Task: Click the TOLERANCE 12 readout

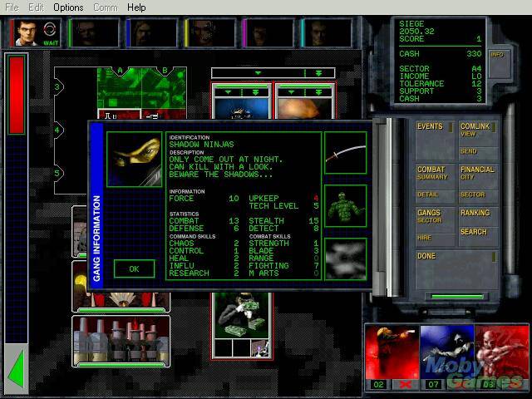Action: (440, 83)
